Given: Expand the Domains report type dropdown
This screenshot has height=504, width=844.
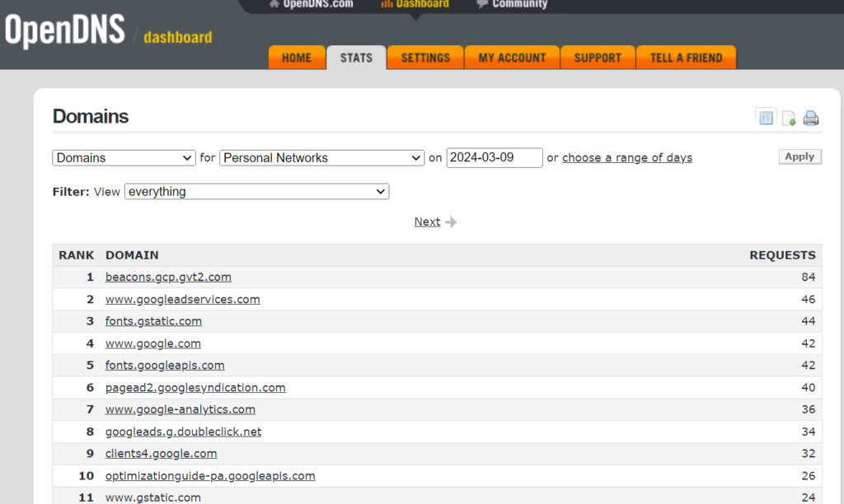Looking at the screenshot, I should click(124, 158).
